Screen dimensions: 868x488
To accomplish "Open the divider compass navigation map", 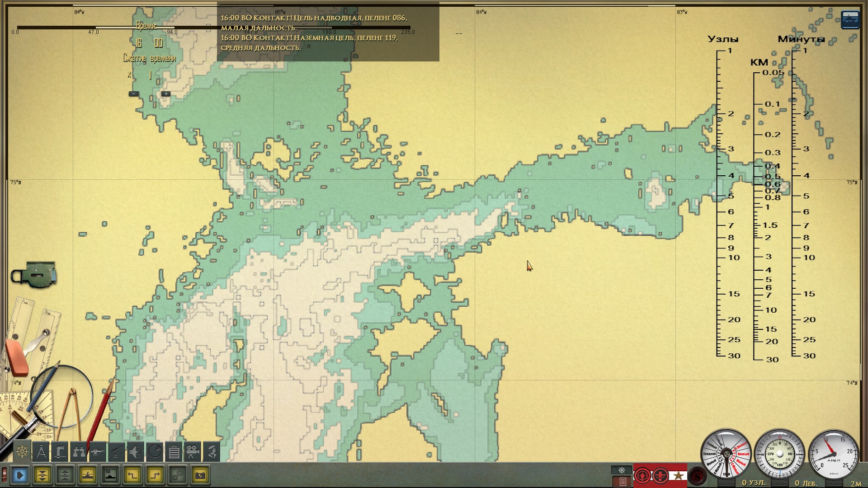I will click(x=41, y=451).
